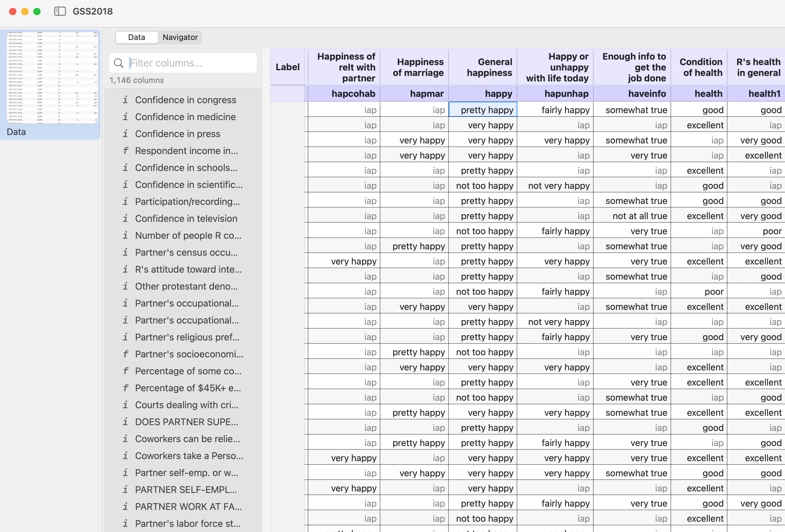This screenshot has height=532, width=785.
Task: Click type icon beside Confidence in press
Action: [125, 134]
